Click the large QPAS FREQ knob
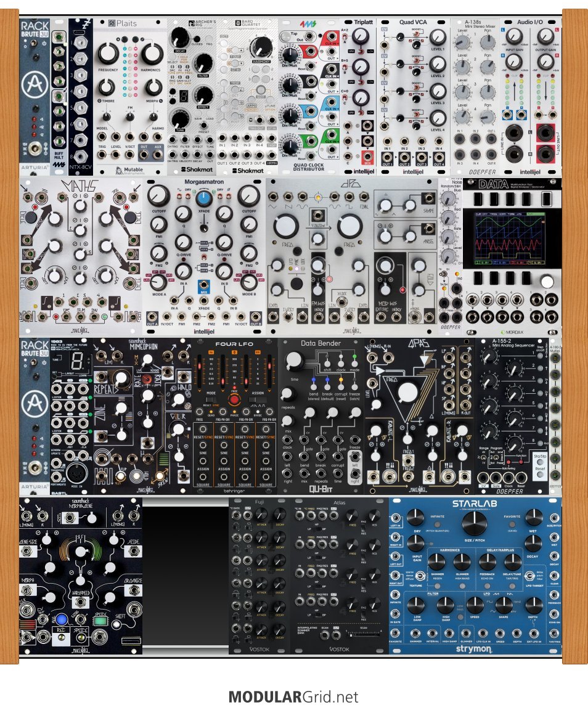Image resolution: width=588 pixels, height=710 pixels. tap(407, 392)
